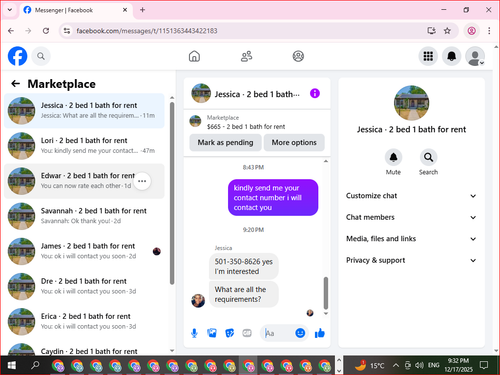The width and height of the screenshot is (500, 375).
Task: Go back from Marketplace chats list
Action: coord(15,84)
